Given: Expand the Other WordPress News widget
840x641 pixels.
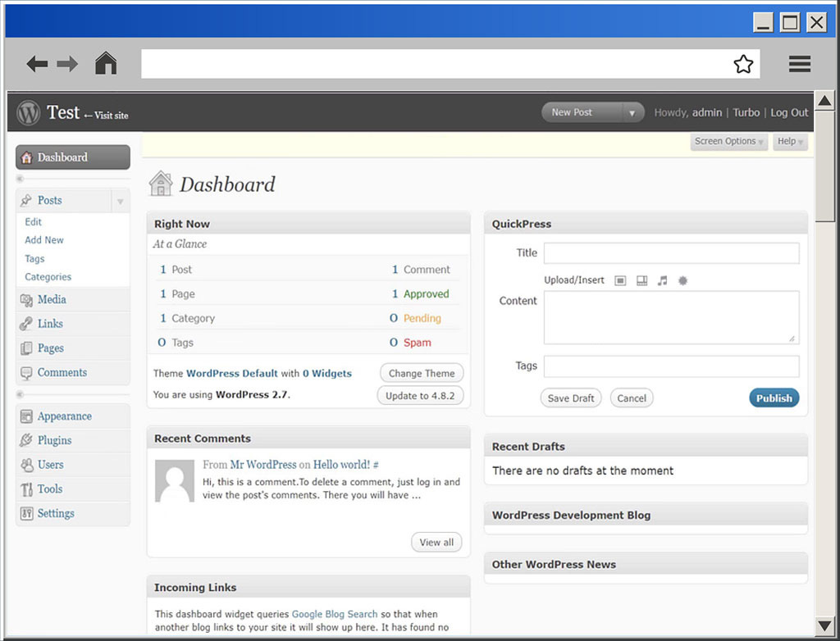Looking at the screenshot, I should 646,565.
